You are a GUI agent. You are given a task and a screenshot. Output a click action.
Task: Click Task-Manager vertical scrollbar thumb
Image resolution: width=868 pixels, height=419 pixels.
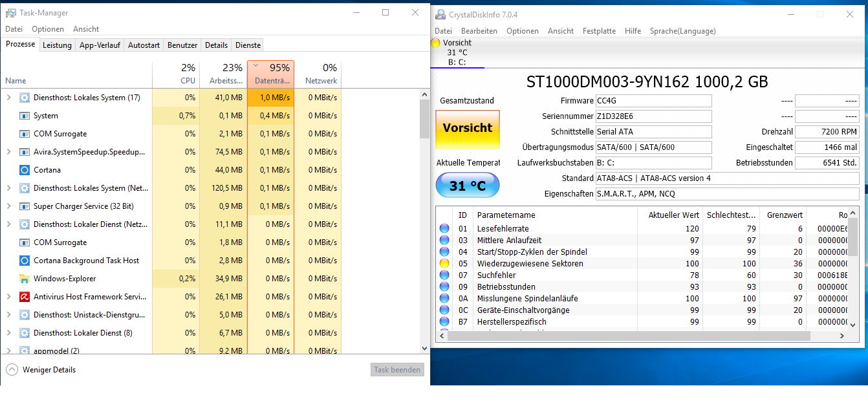(424, 119)
